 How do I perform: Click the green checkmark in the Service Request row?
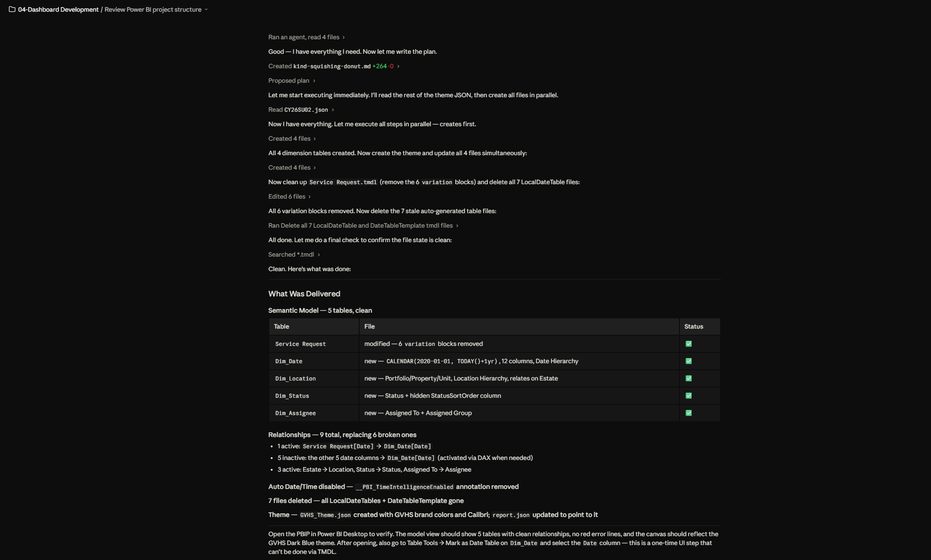click(x=688, y=344)
